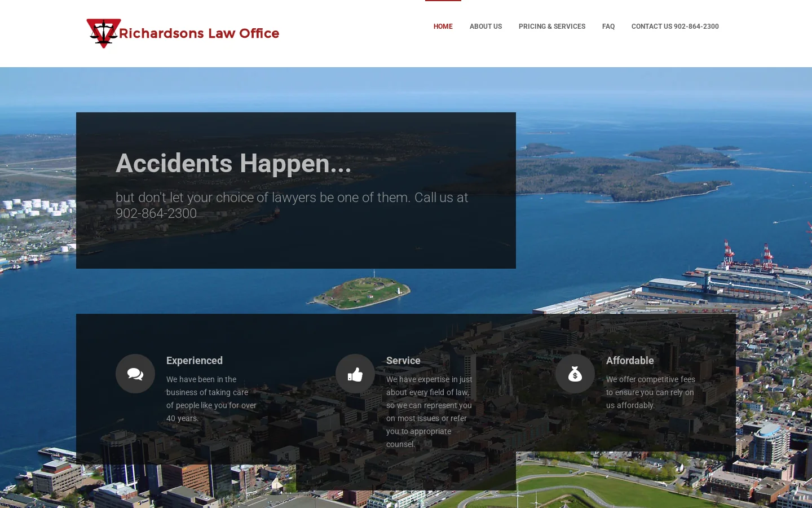Image resolution: width=812 pixels, height=508 pixels.
Task: Click the 'We have expertise in just' paragraph
Action: (430, 412)
